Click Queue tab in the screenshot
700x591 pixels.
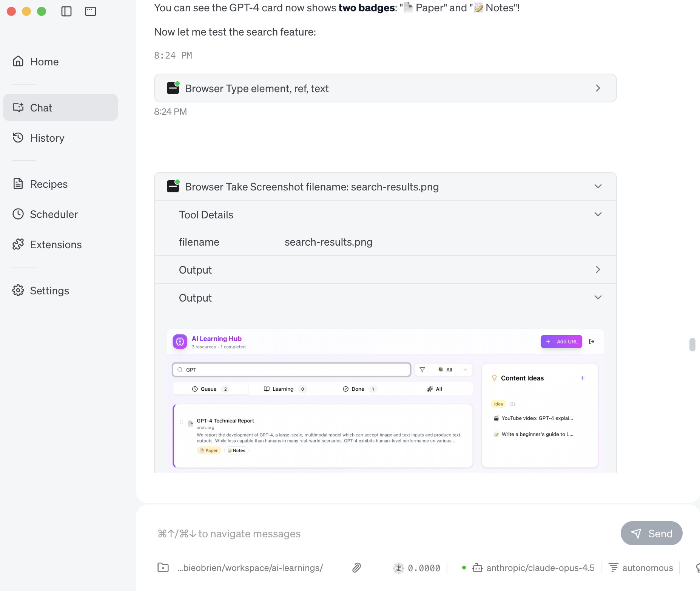coord(211,389)
